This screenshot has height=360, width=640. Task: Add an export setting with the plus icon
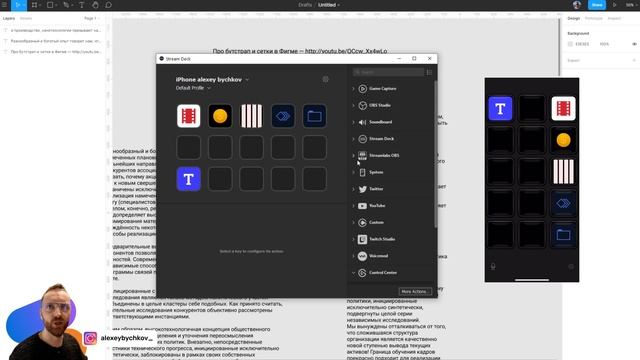(x=634, y=60)
